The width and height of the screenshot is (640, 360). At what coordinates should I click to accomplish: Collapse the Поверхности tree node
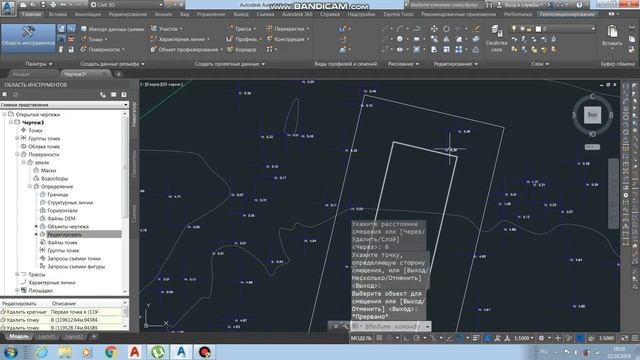(17, 154)
